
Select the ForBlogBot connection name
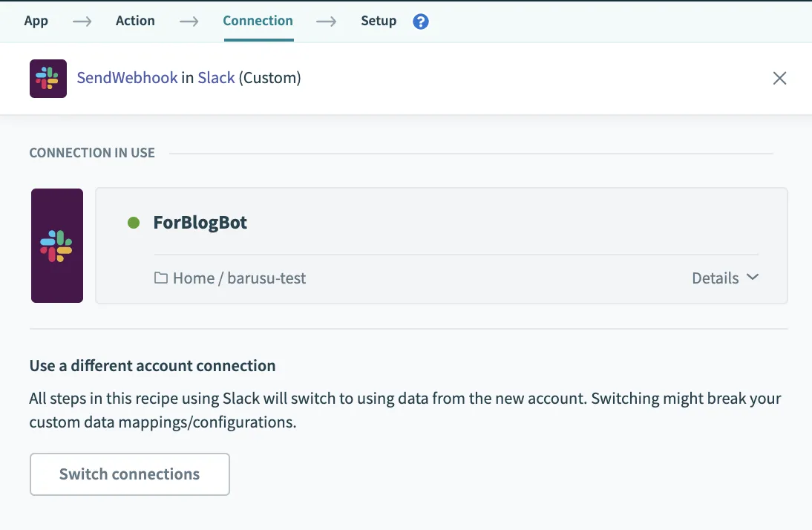pos(200,223)
